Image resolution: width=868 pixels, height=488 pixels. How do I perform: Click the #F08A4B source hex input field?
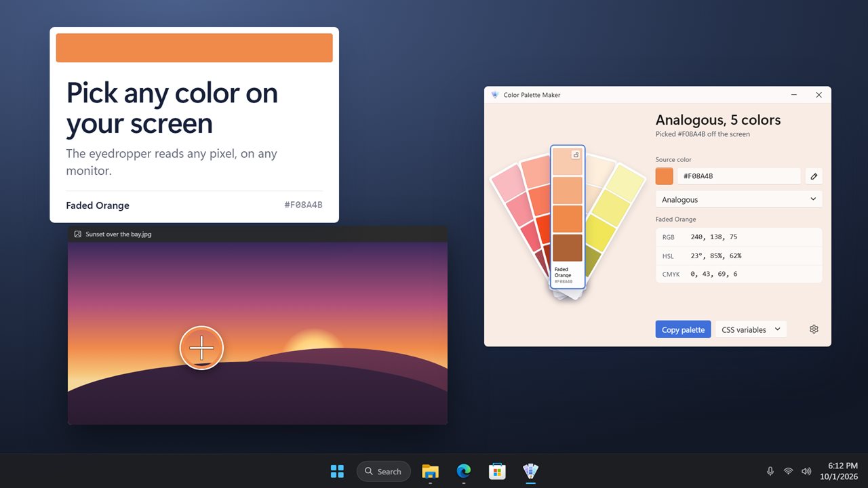point(739,176)
